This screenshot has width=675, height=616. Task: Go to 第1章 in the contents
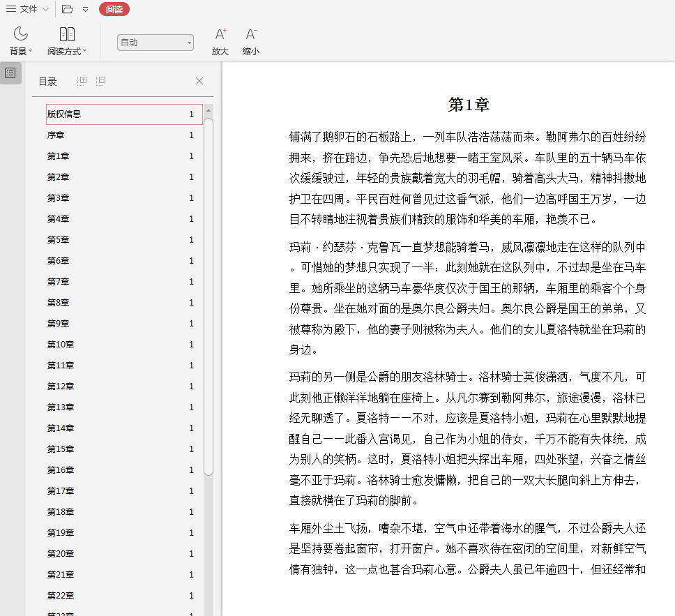click(x=124, y=156)
